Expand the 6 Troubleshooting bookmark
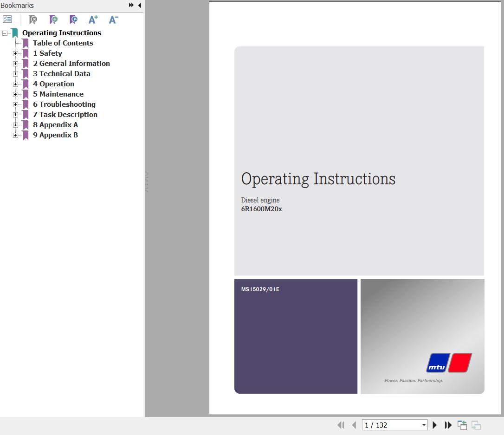 tap(15, 104)
